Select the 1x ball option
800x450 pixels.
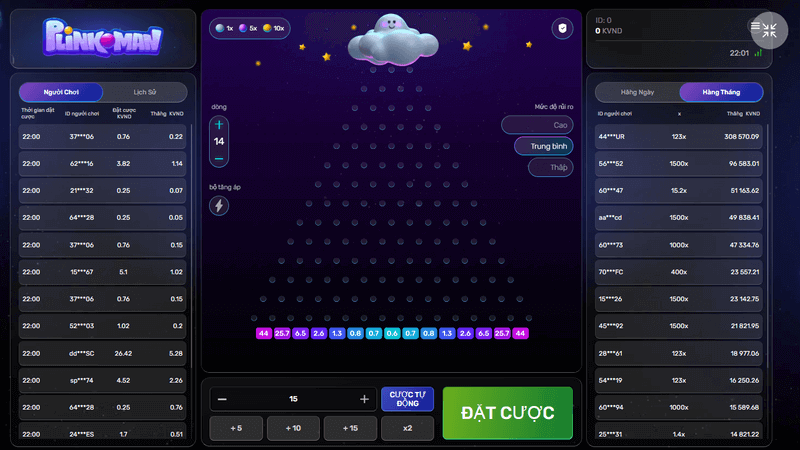tap(224, 28)
